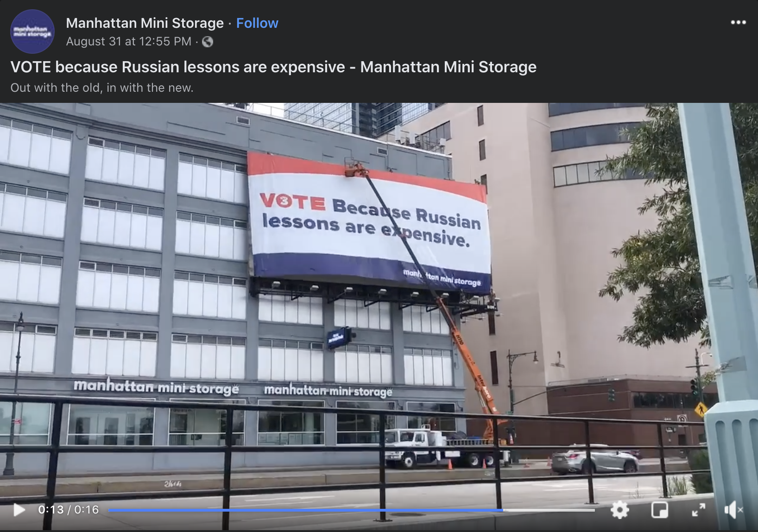758x532 pixels.
Task: Click the globe public audience icon
Action: point(208,42)
